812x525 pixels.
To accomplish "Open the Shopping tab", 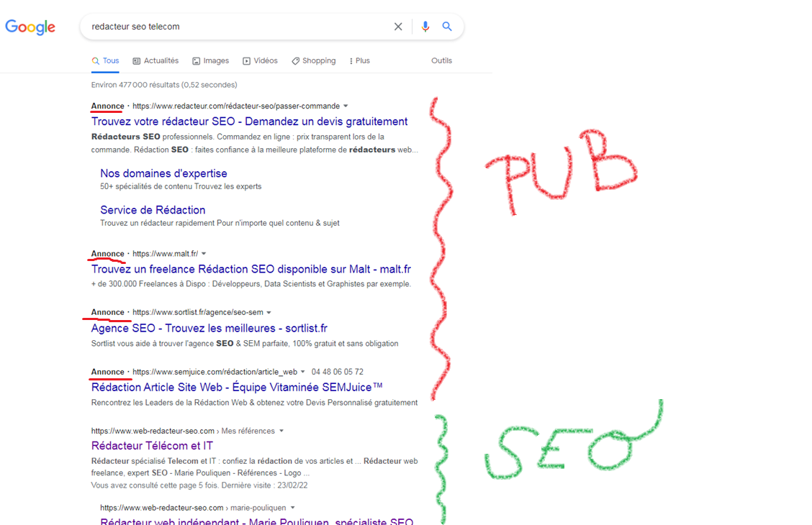I will point(314,60).
